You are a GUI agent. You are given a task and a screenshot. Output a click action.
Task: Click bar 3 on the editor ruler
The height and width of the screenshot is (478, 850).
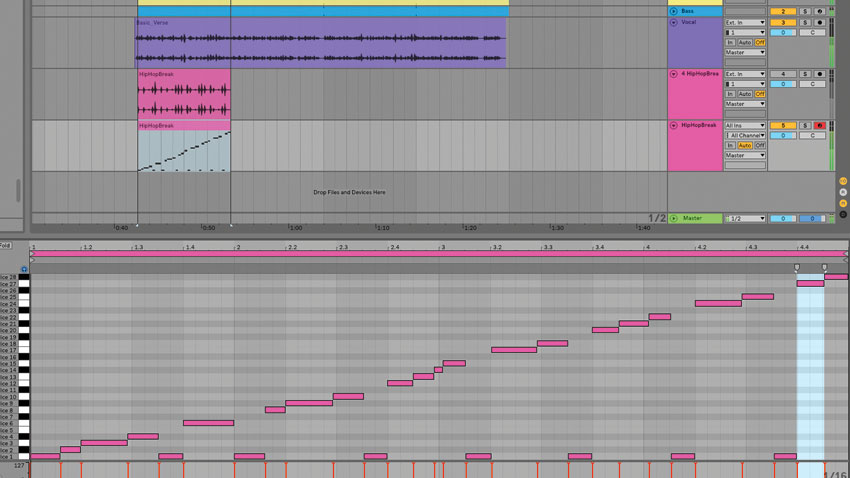pyautogui.click(x=442, y=247)
